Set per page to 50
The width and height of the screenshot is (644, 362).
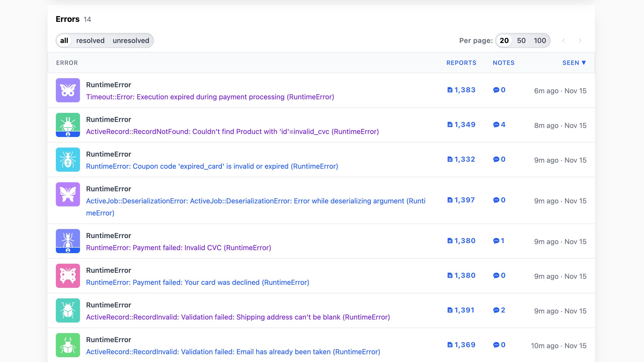pyautogui.click(x=521, y=40)
